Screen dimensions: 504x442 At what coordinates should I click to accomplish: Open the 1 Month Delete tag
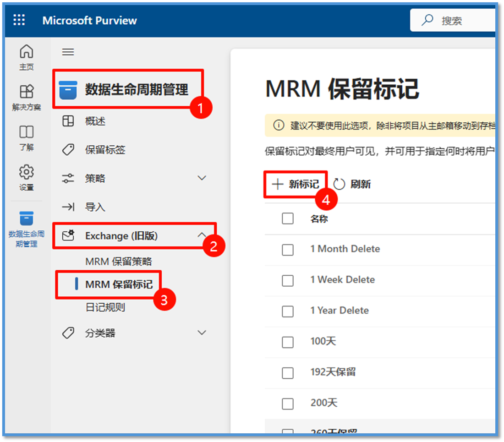click(x=345, y=249)
